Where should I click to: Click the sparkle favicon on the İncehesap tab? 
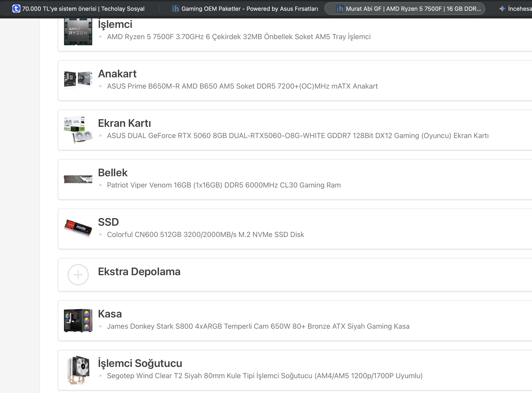click(502, 9)
